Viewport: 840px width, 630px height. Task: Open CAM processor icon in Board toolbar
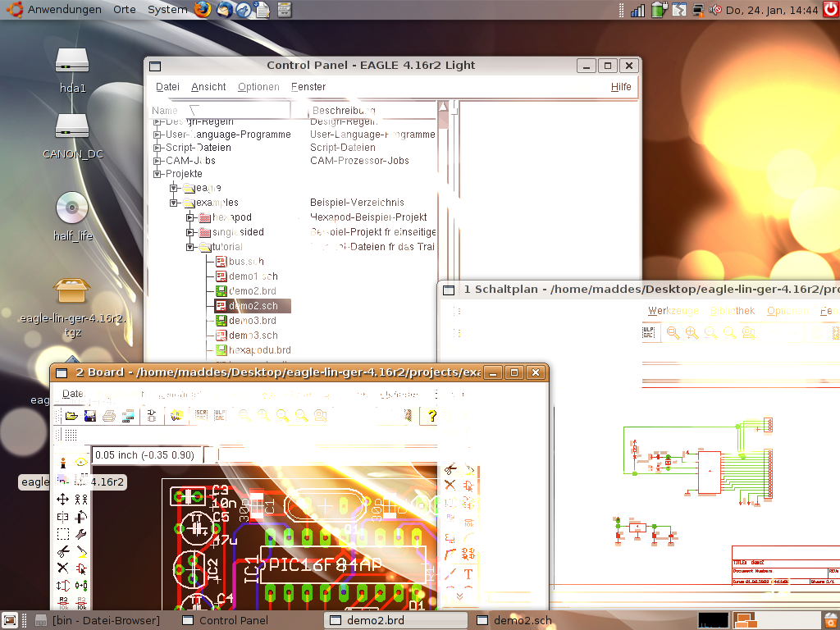click(127, 416)
